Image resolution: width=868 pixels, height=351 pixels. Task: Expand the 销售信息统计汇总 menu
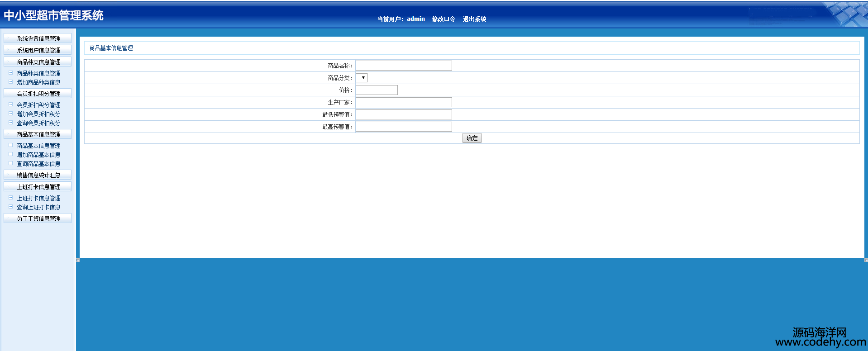pos(38,175)
